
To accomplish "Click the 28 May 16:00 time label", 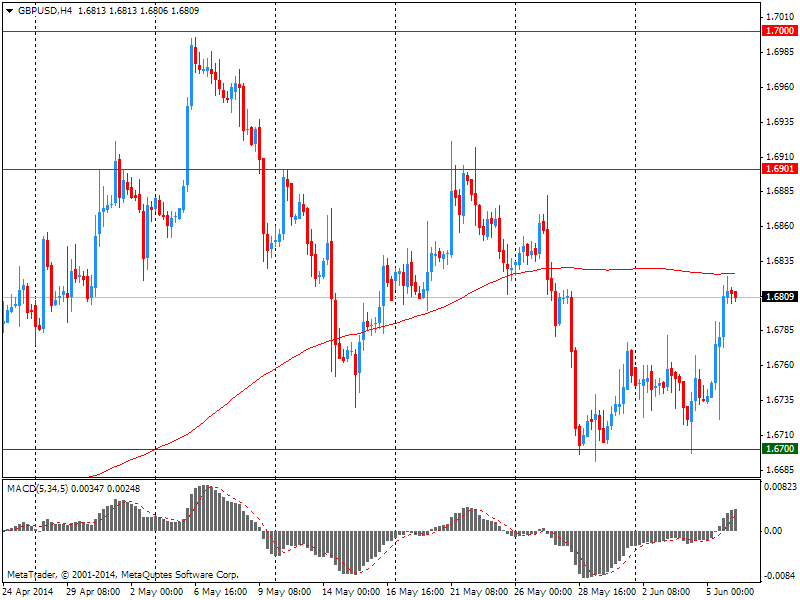I will [x=607, y=592].
